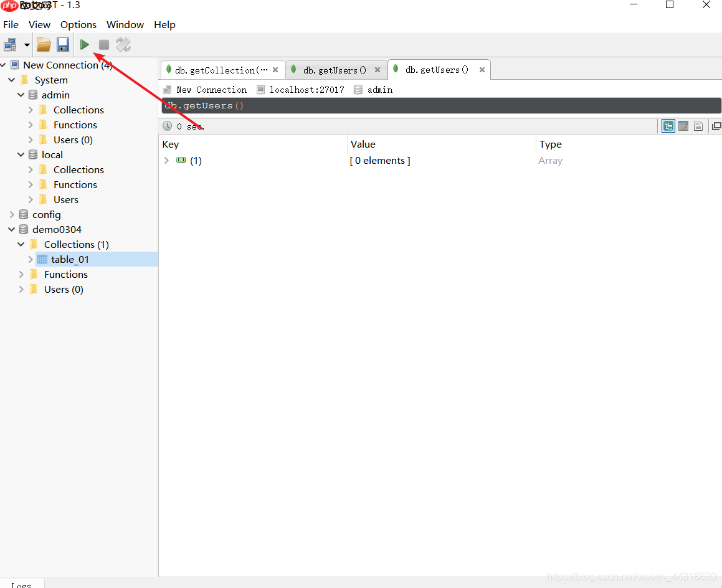Select the local database icon in tree

[33, 154]
